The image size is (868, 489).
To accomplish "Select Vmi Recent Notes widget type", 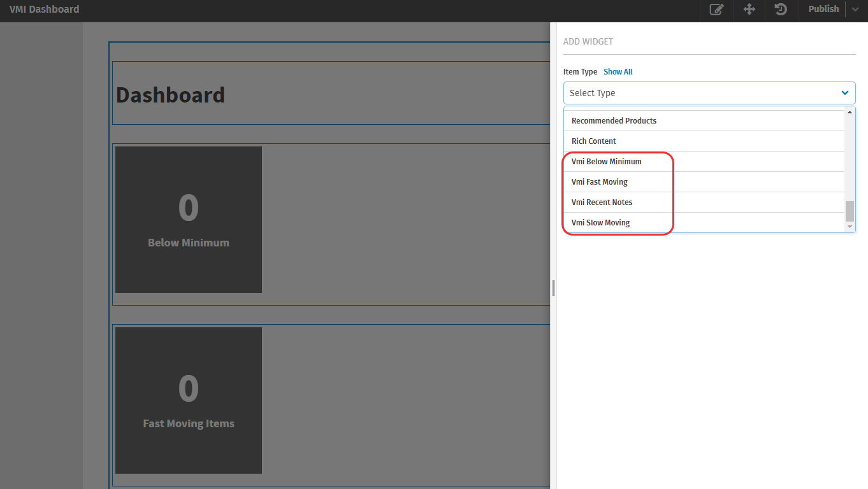I will pos(704,202).
